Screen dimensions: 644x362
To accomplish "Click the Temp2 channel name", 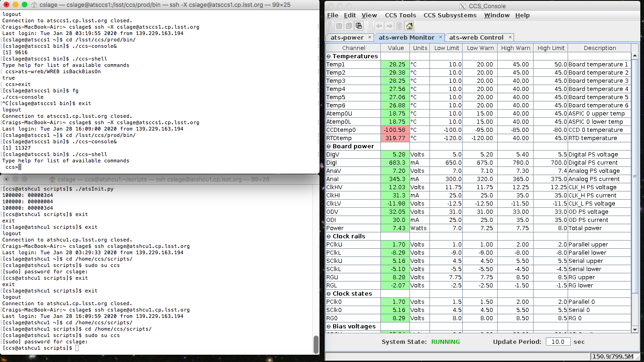I will (x=354, y=73).
